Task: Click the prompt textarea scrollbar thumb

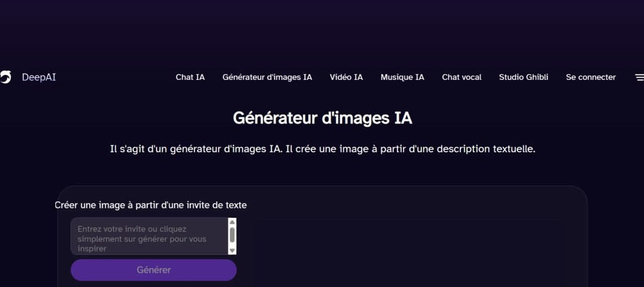Action: (x=233, y=235)
